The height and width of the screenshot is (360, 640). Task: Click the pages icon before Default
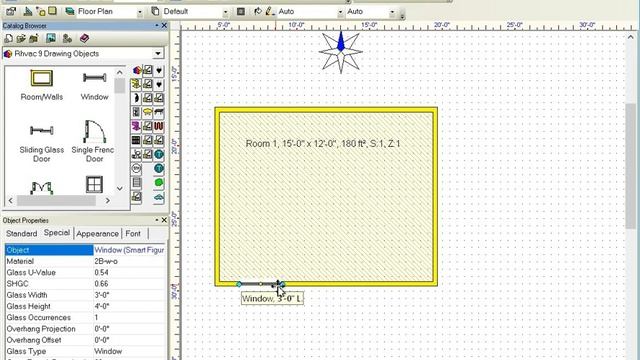pyautogui.click(x=155, y=11)
